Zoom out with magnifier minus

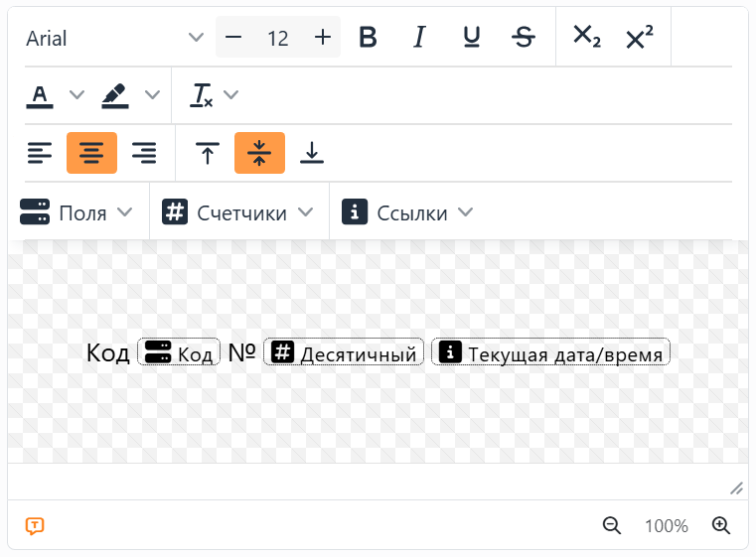click(612, 525)
